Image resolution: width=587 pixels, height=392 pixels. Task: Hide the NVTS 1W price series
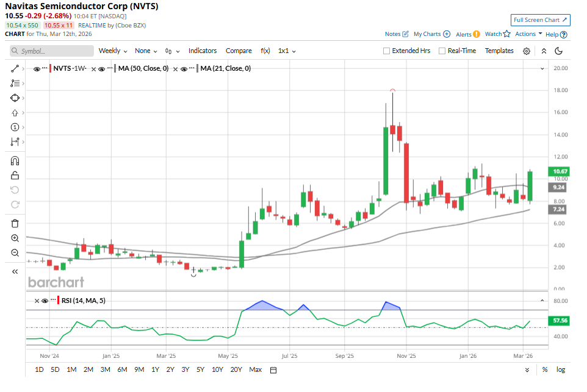click(37, 69)
